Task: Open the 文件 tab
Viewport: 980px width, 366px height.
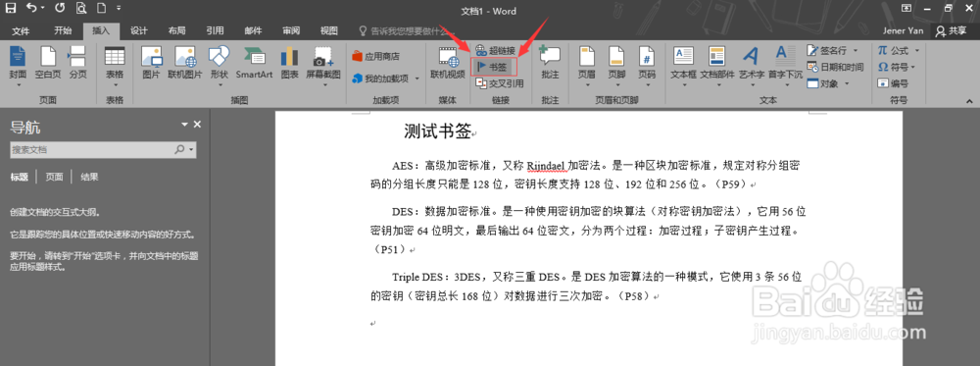Action: coord(21,30)
